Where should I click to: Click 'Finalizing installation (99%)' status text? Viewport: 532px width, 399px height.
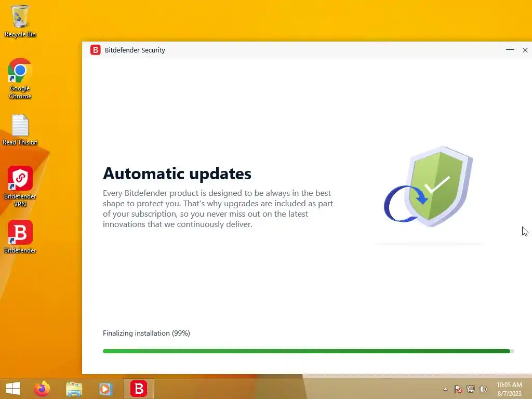[146, 333]
